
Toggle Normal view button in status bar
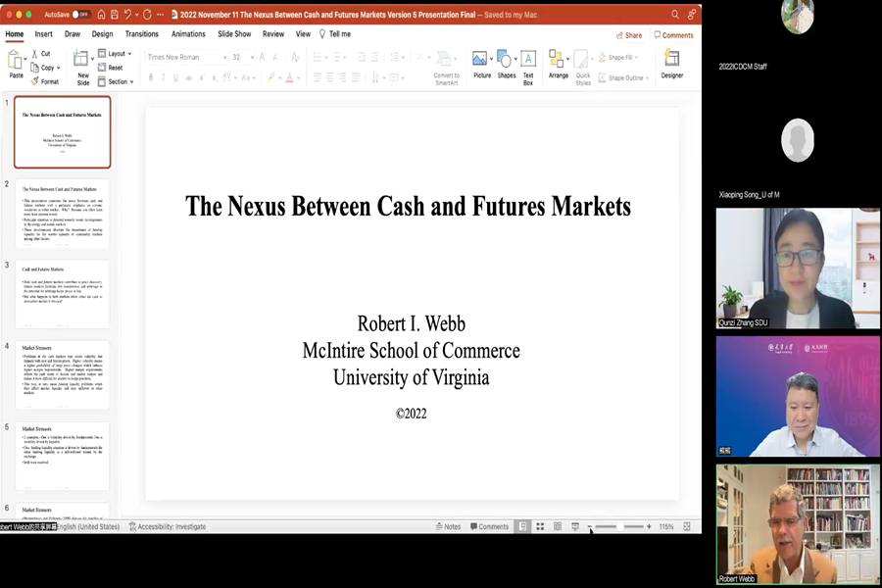tap(522, 526)
